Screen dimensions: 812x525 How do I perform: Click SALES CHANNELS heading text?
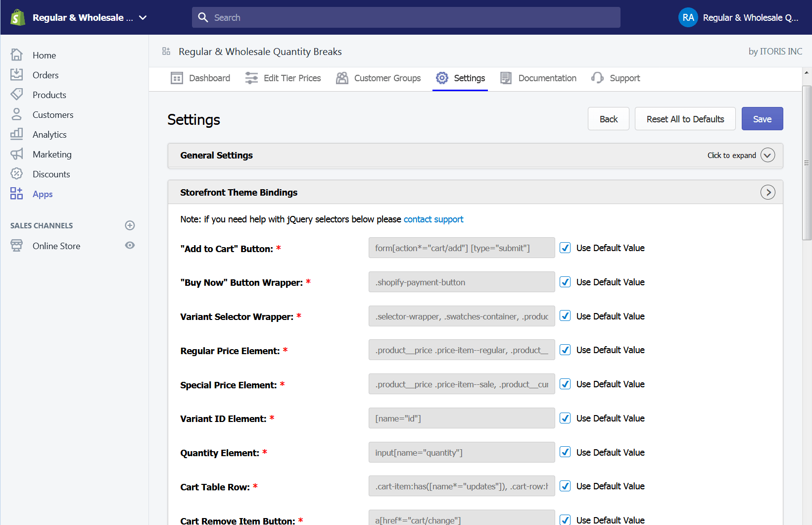(42, 226)
